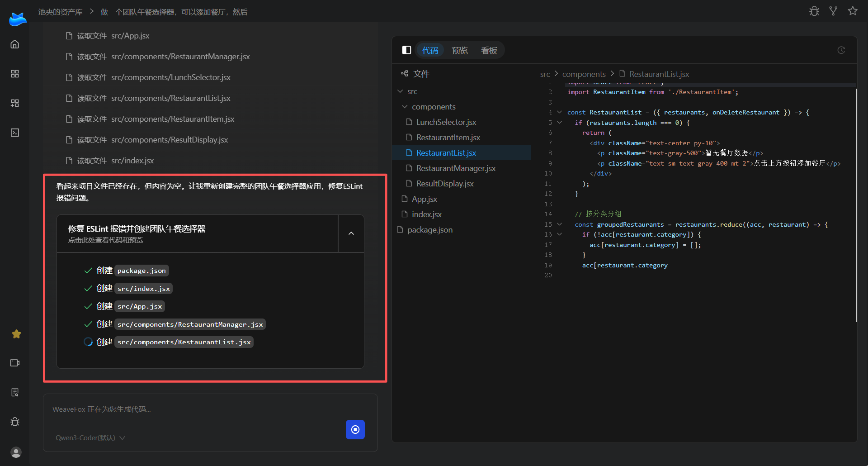Click the running spinner for RestaurantList.jsx creation

[x=88, y=342]
